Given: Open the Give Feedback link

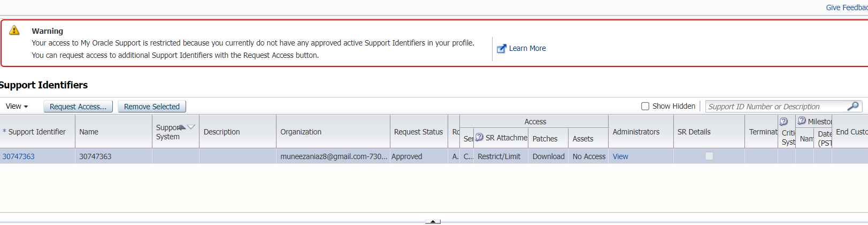Looking at the screenshot, I should 847,7.
